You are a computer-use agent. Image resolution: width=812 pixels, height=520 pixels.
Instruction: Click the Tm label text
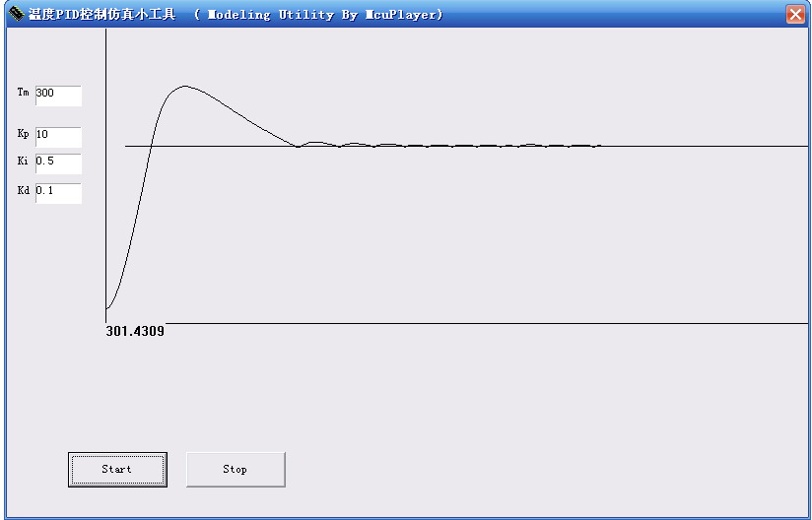pos(23,93)
